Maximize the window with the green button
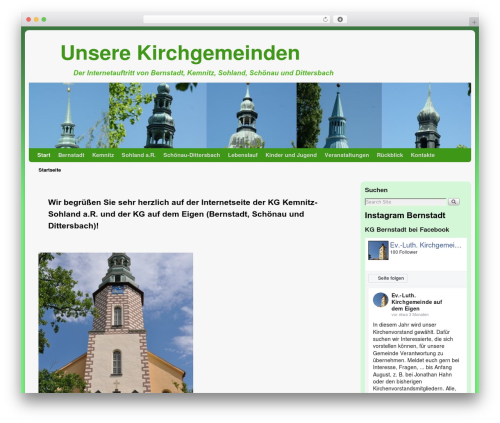Viewport: 500px width, 423px height. (44, 19)
